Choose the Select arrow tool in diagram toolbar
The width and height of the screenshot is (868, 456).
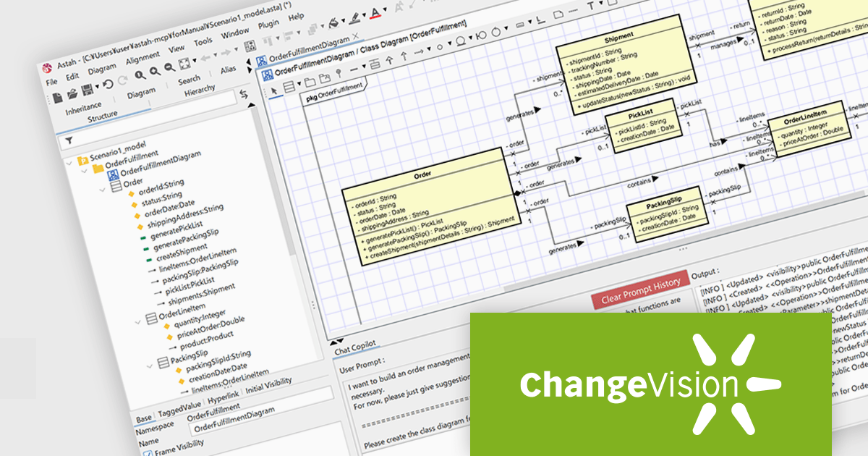[273, 90]
